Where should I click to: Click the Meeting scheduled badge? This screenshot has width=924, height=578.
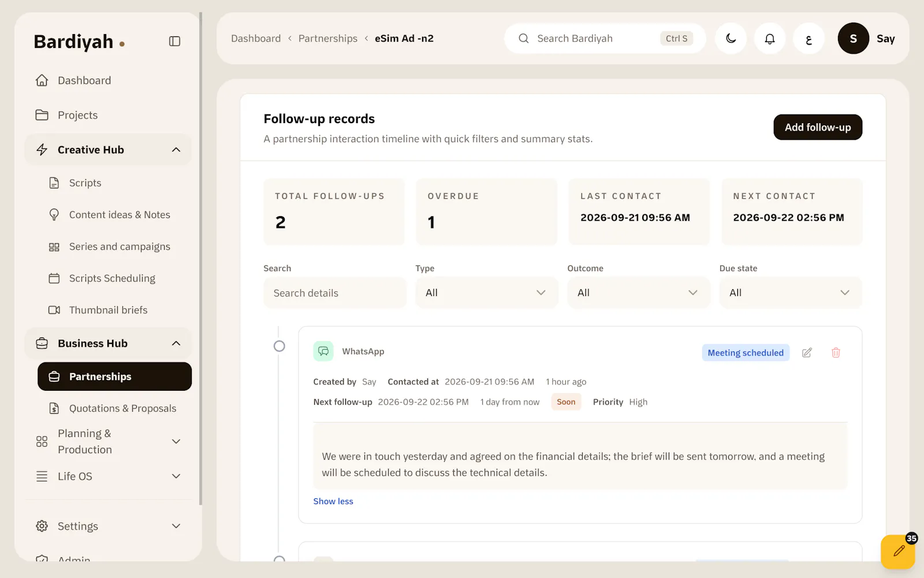746,353
